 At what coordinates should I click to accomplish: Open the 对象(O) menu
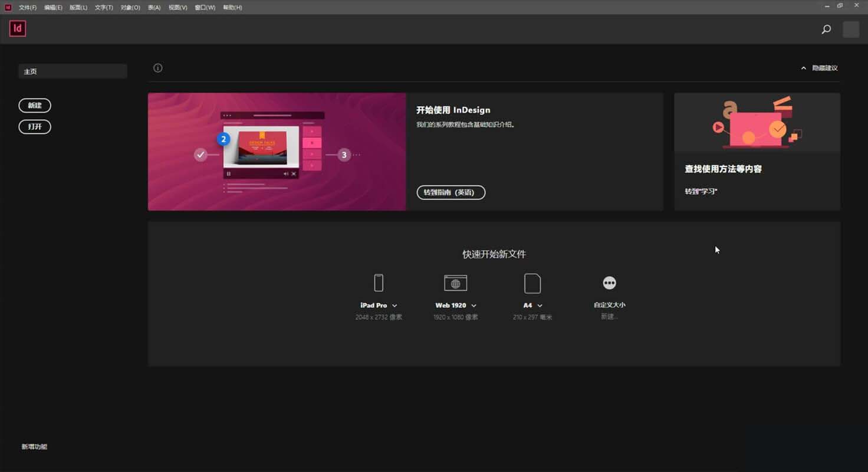[130, 8]
